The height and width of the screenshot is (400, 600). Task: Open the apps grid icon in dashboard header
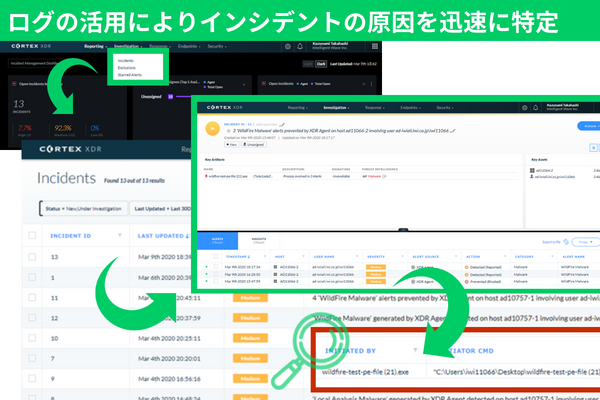point(375,46)
